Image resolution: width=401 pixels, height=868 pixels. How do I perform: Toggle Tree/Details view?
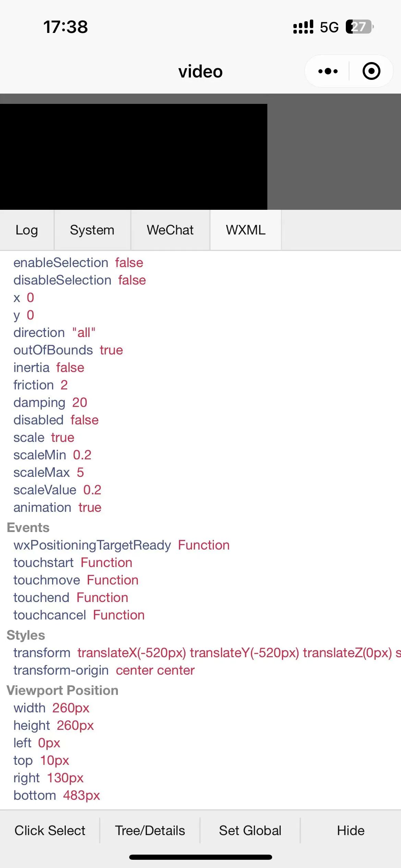(x=150, y=831)
